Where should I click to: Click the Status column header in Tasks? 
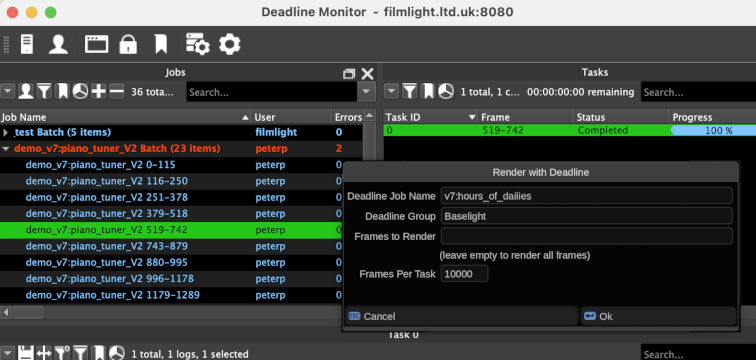(622, 117)
